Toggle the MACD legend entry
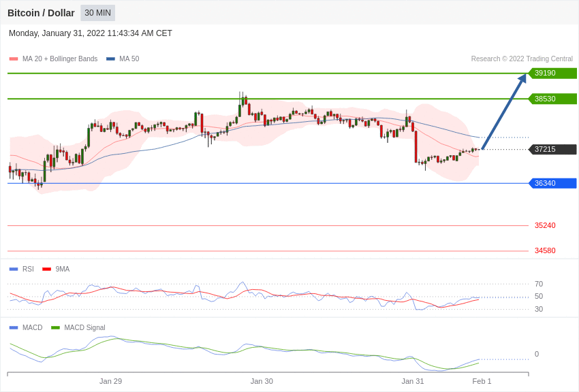This screenshot has height=392, width=579. pyautogui.click(x=26, y=327)
